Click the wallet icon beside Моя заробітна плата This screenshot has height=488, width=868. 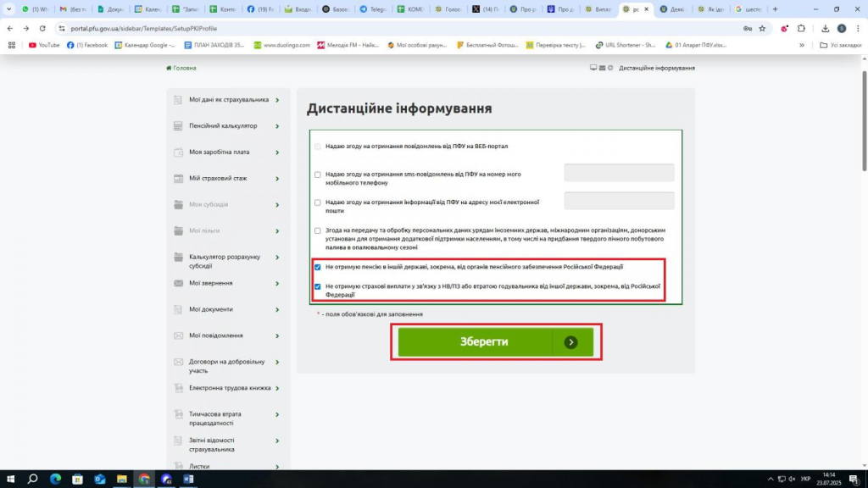point(178,152)
